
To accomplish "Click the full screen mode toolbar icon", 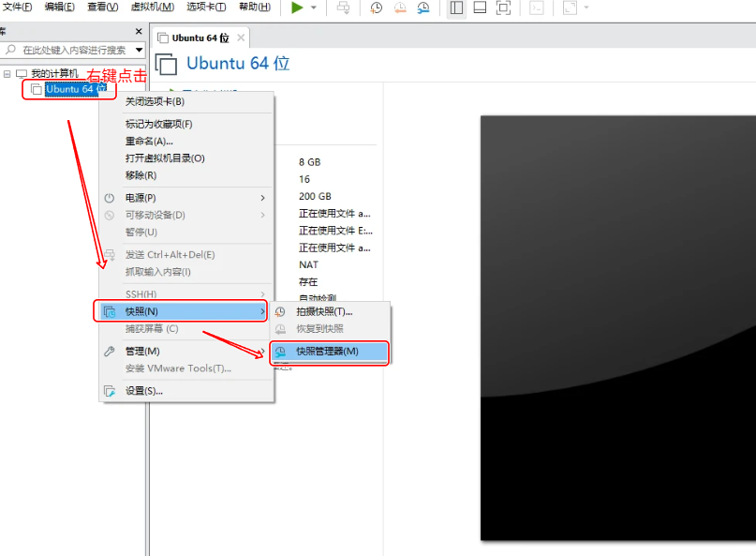I will click(x=503, y=8).
